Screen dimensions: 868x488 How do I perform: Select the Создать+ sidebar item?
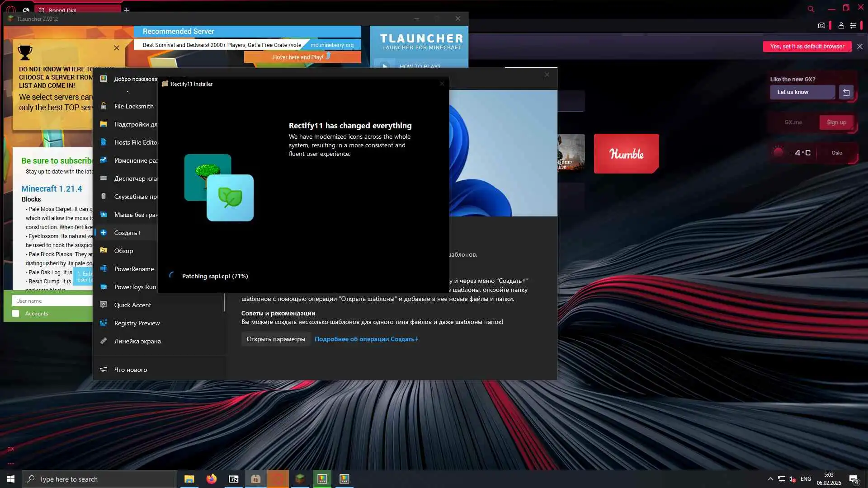point(127,233)
